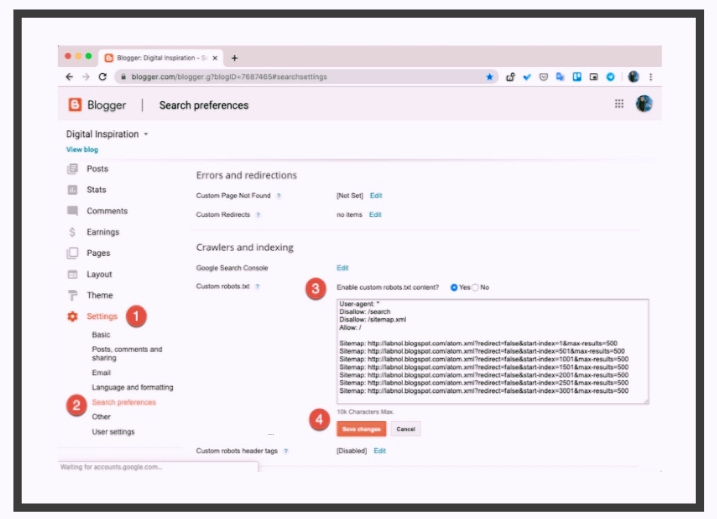Open Email settings
717x519 pixels.
(101, 373)
